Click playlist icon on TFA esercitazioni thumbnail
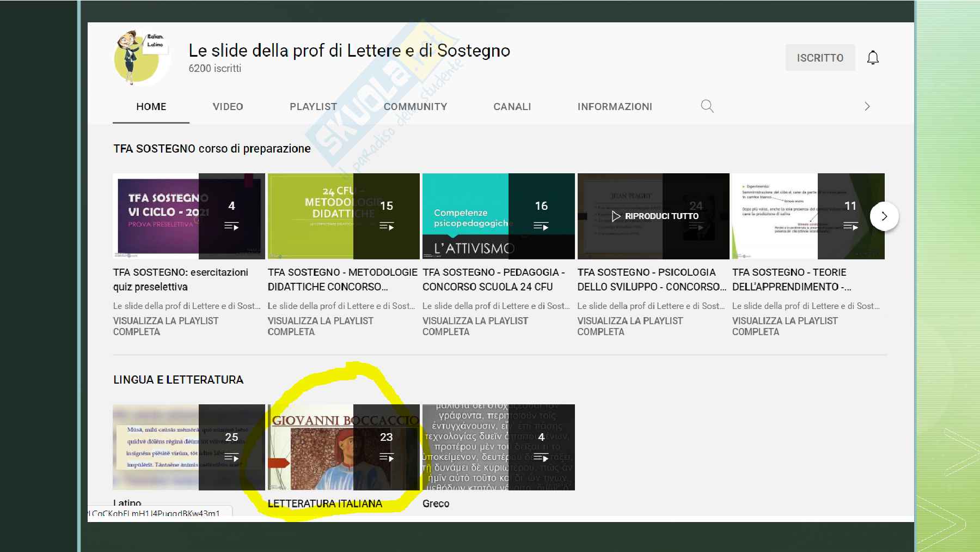This screenshot has height=552, width=980. 231,226
